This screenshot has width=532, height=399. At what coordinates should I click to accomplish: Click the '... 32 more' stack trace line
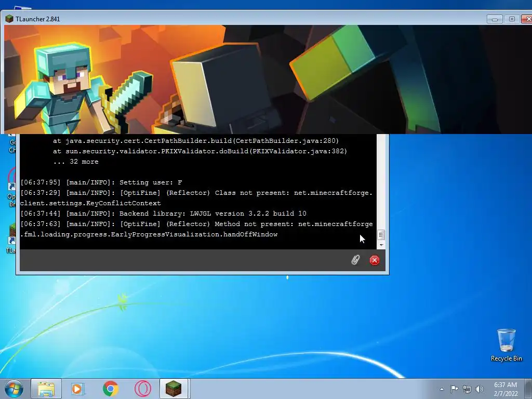(x=76, y=162)
